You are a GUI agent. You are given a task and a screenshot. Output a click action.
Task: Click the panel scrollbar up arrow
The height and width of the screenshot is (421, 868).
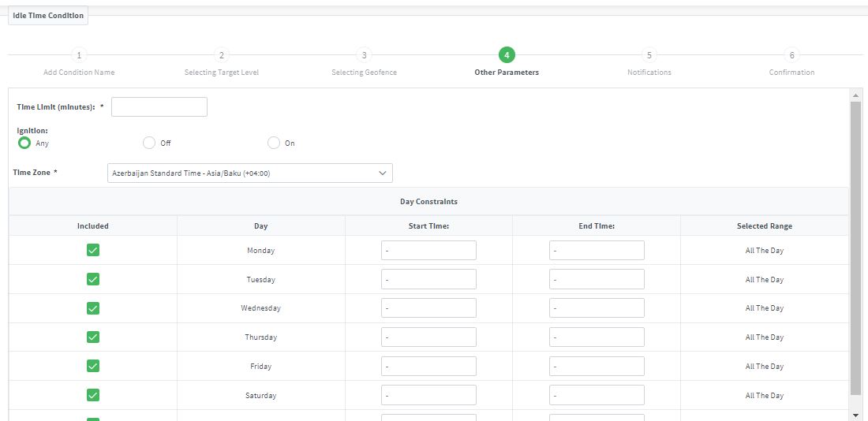[x=856, y=95]
